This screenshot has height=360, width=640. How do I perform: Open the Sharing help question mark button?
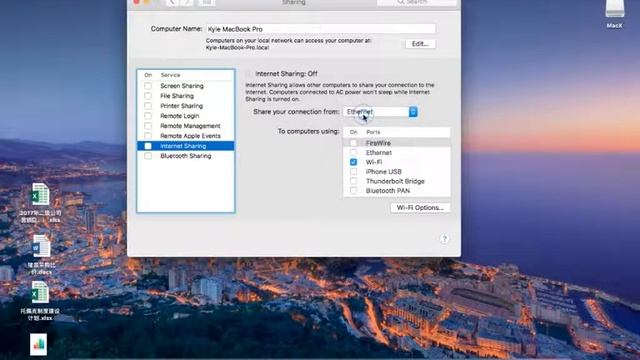click(444, 239)
